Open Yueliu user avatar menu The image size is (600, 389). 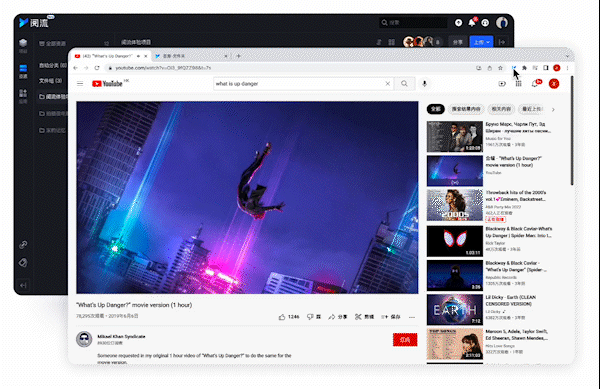(x=502, y=23)
